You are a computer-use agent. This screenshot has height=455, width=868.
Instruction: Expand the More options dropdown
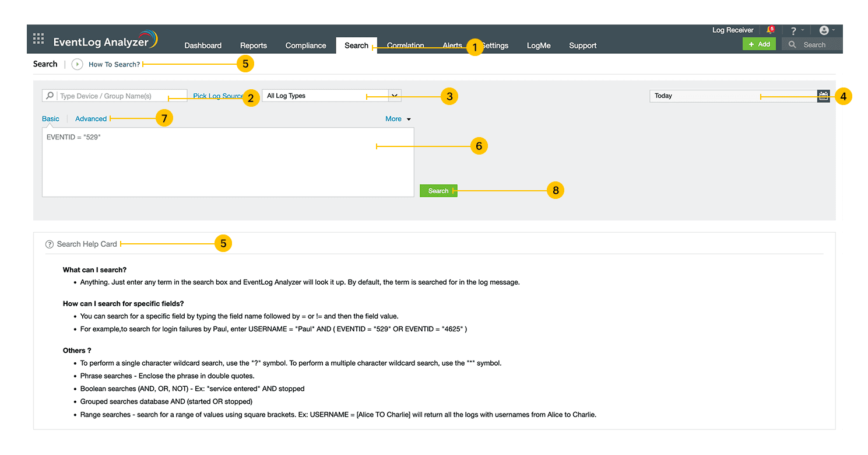pos(398,119)
